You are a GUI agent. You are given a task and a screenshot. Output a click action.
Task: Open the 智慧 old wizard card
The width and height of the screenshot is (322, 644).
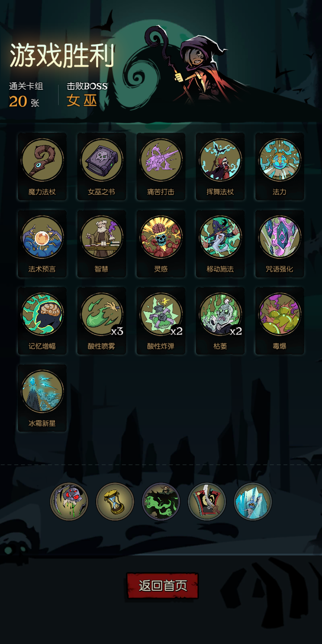click(102, 244)
